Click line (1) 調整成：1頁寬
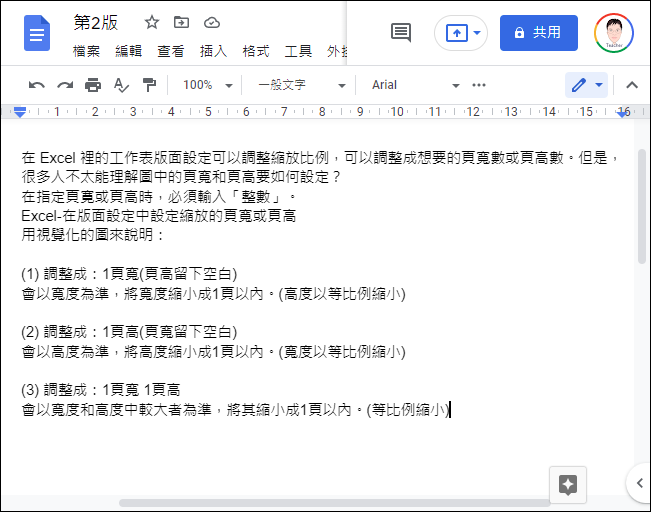Viewport: 651px width, 512px height. [x=129, y=274]
